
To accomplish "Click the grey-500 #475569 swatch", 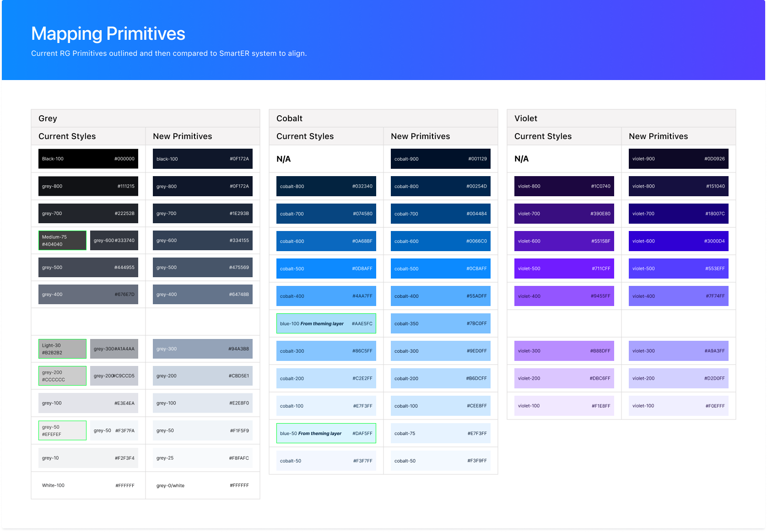I will point(203,267).
